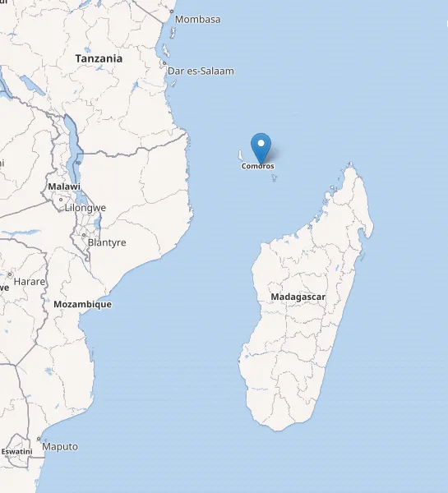
Task: Select the Harare city label
Action: point(30,282)
